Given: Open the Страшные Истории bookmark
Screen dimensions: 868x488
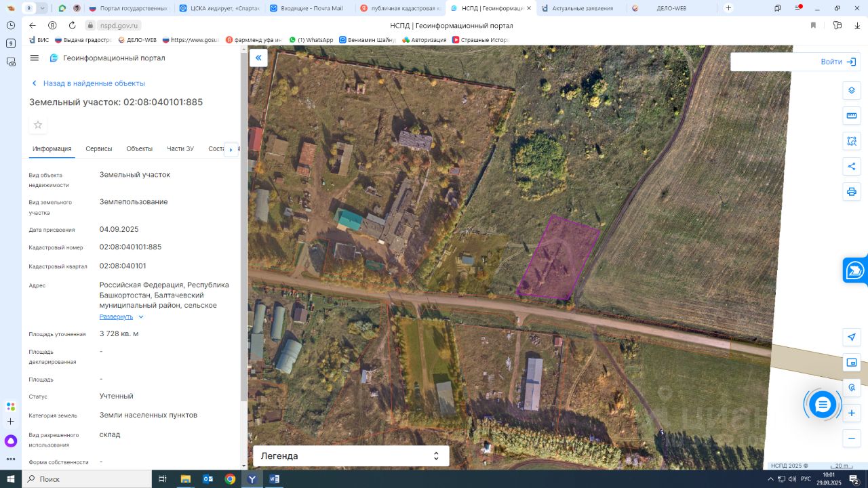Looking at the screenshot, I should click(x=480, y=40).
